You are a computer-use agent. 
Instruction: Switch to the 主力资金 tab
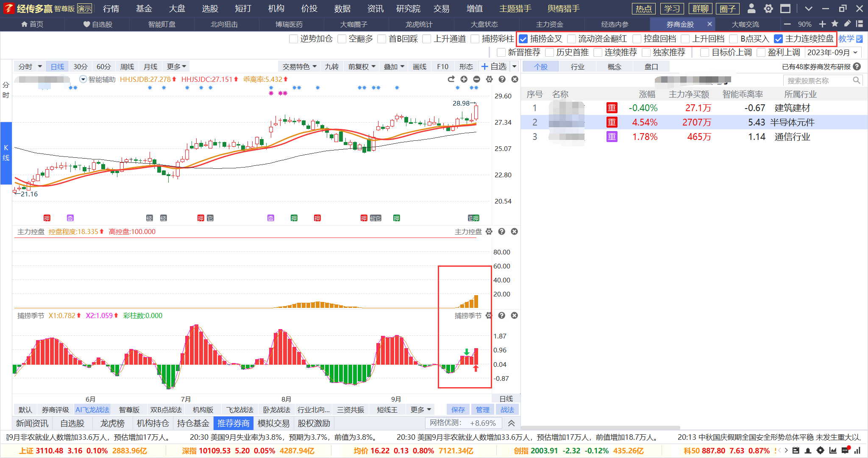click(x=549, y=24)
